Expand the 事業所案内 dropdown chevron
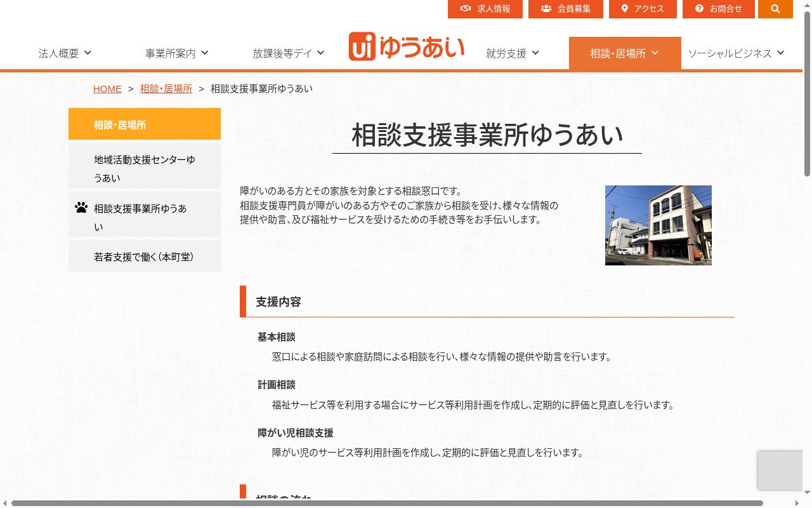The width and height of the screenshot is (812, 508). (x=204, y=53)
